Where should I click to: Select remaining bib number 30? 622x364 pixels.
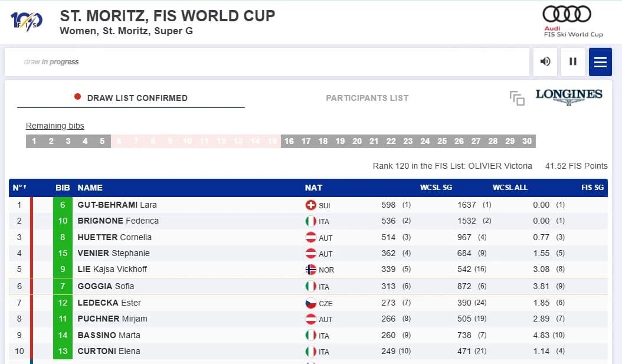527,141
